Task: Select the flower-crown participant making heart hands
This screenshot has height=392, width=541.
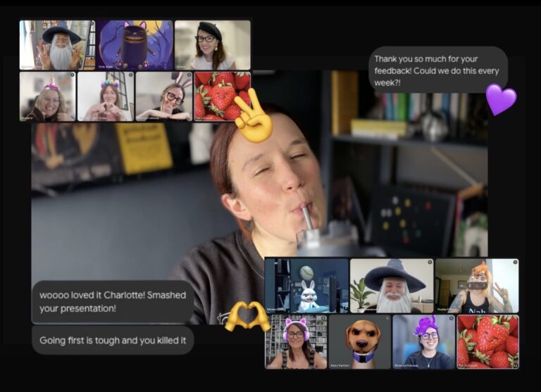Action: [106, 96]
